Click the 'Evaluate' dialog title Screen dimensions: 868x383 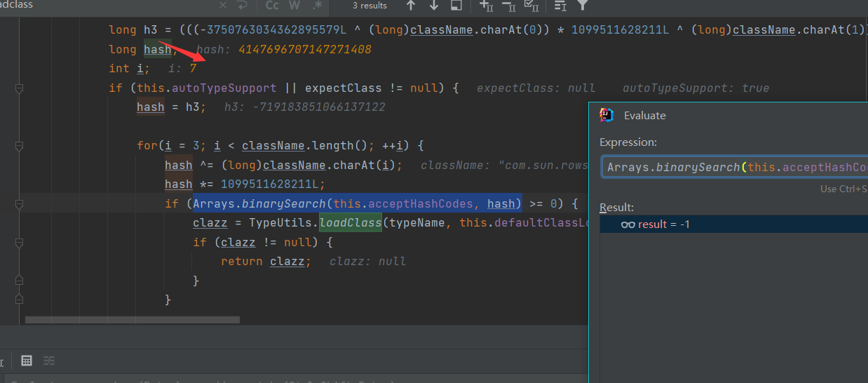click(x=644, y=116)
